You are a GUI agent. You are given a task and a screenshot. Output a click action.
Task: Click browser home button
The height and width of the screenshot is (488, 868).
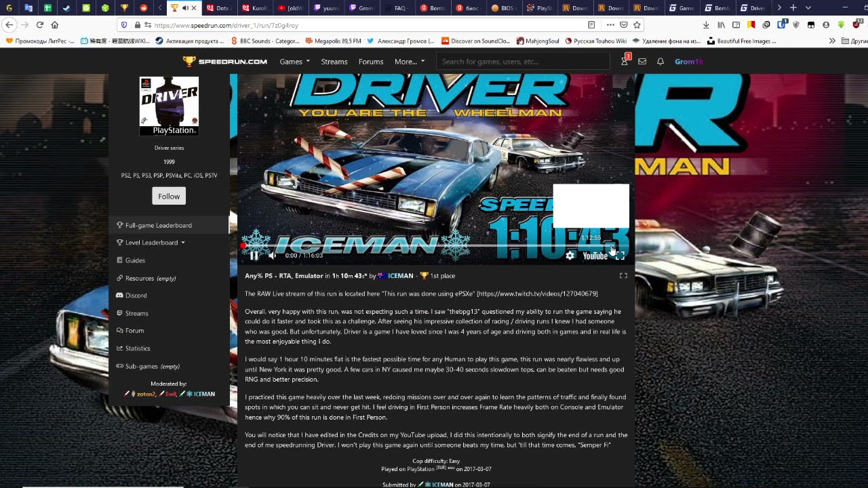pos(54,24)
